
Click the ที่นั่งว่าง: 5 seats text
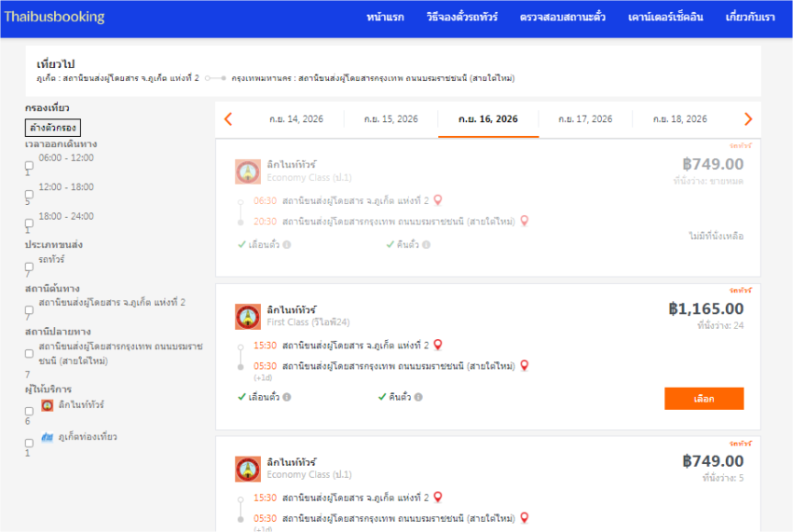coord(723,478)
